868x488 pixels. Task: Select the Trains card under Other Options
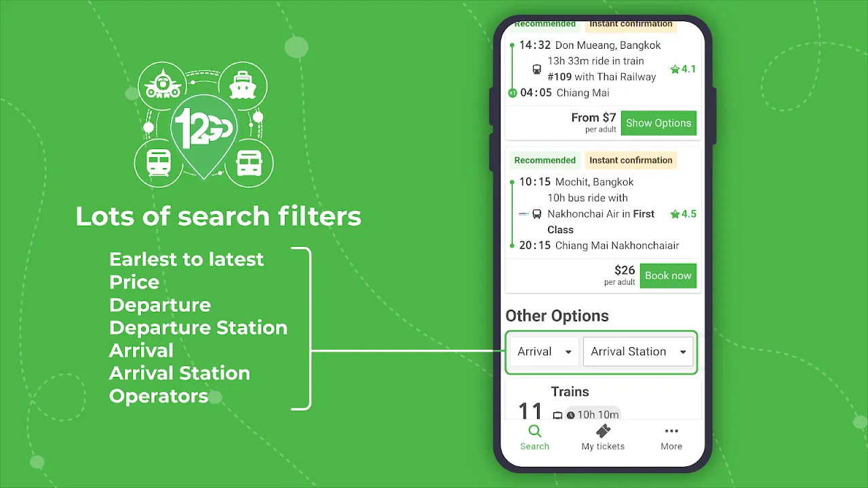click(x=602, y=400)
